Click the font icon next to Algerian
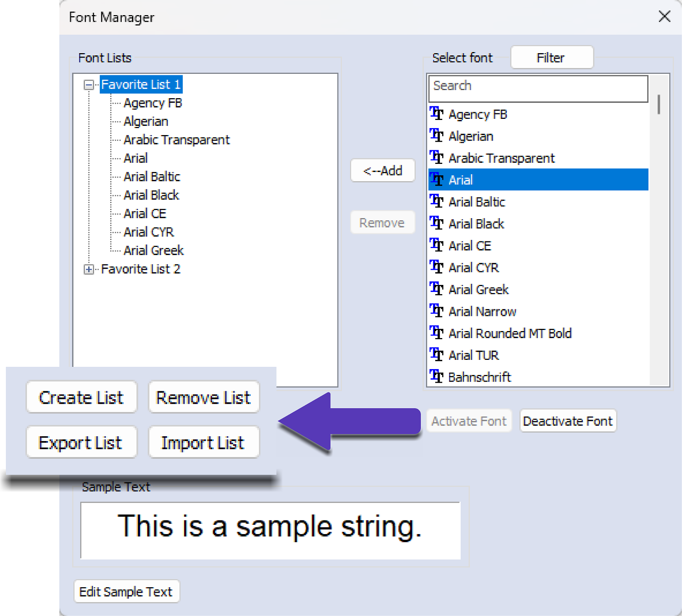682x616 pixels. (436, 136)
